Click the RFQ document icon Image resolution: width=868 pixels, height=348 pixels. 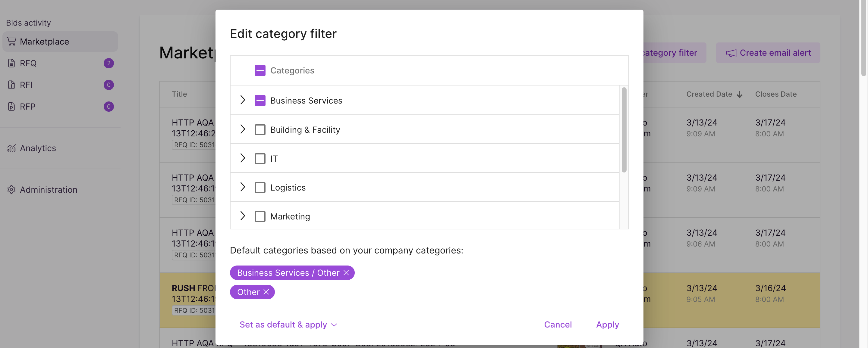tap(11, 63)
